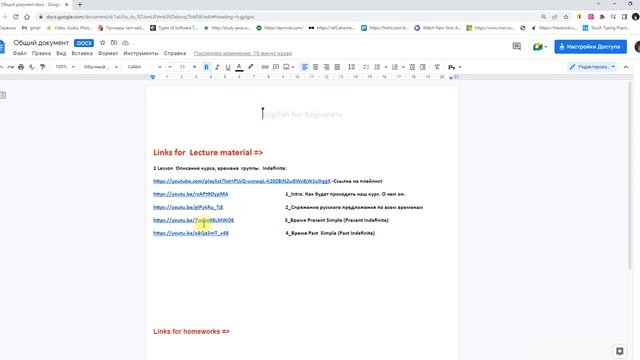Open the Формат menu

pyautogui.click(x=108, y=53)
